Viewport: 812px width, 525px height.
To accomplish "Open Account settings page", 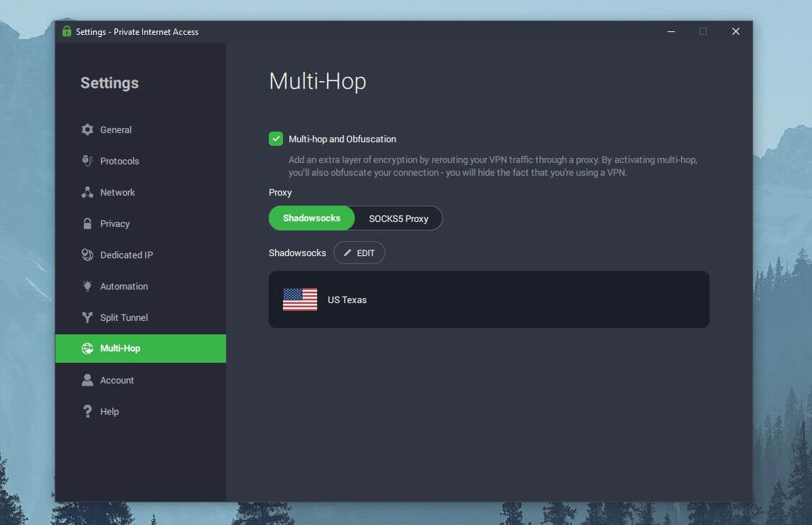I will [x=141, y=380].
